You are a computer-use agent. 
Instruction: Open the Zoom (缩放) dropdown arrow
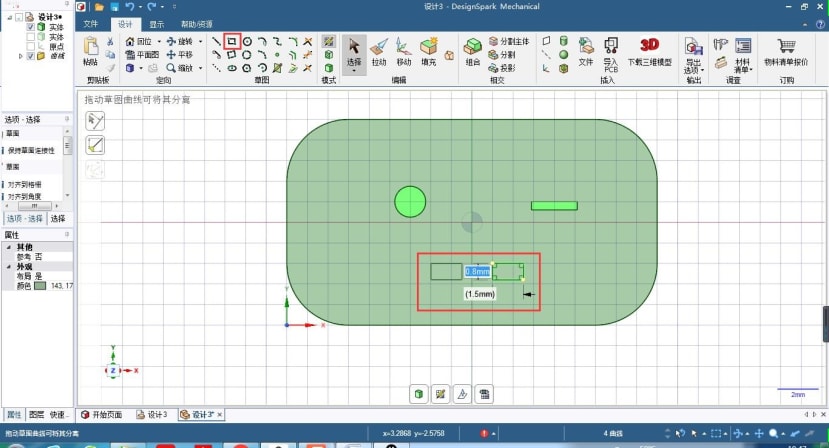200,68
